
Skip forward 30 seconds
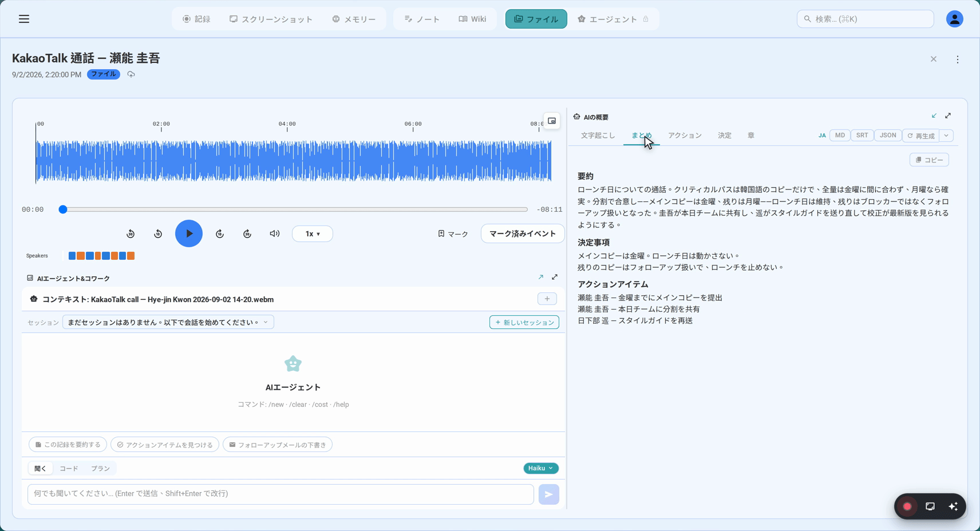(x=247, y=233)
